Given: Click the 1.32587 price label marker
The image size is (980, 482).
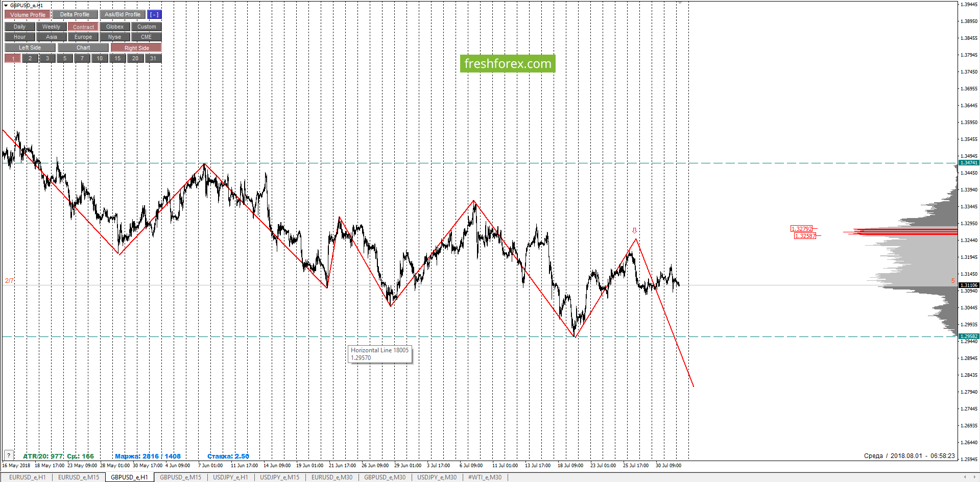Looking at the screenshot, I should pyautogui.click(x=805, y=236).
